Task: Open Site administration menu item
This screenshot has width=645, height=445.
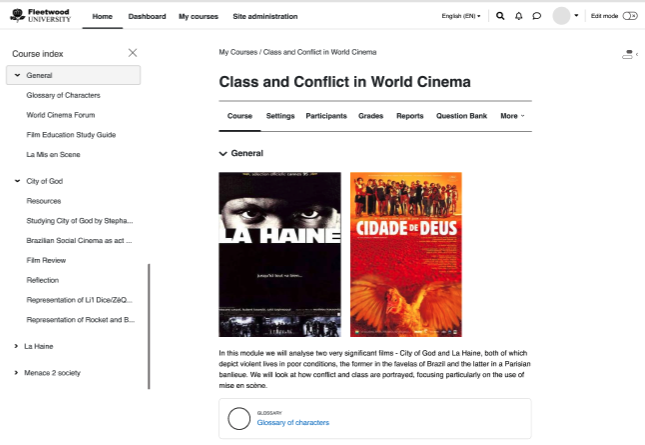Action: 265,16
